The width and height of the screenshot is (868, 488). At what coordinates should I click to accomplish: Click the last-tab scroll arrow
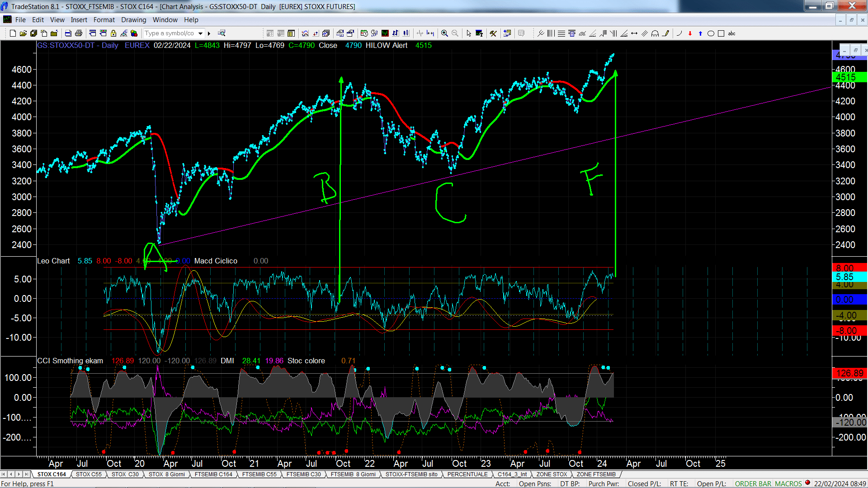(x=27, y=474)
